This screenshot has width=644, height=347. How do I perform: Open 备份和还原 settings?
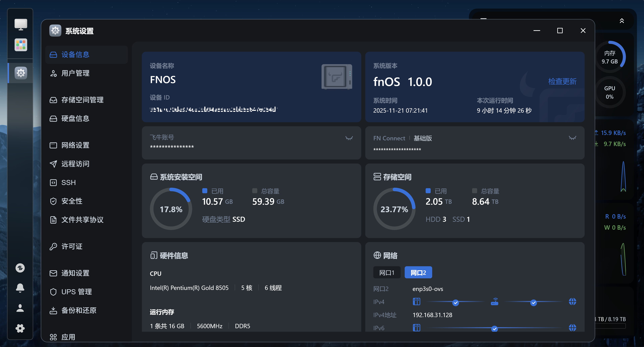(79, 310)
